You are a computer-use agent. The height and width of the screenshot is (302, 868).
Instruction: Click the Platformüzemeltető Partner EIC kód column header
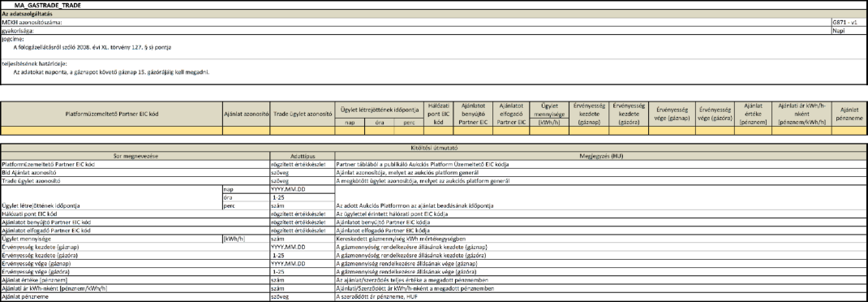[112, 114]
